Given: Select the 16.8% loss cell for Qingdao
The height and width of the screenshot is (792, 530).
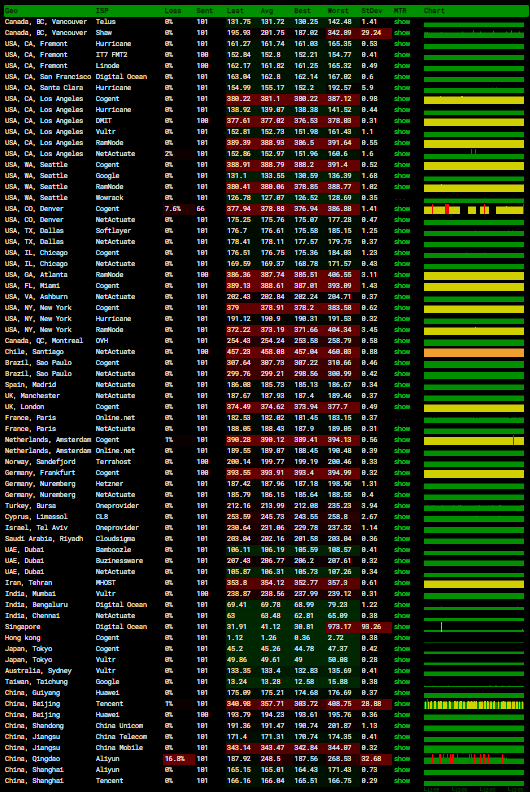Looking at the screenshot, I should 179,759.
